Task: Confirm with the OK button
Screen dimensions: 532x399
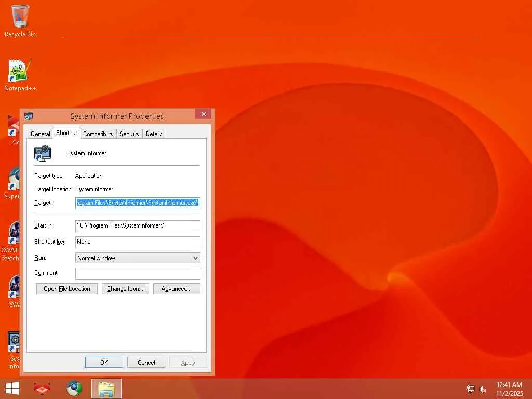Action: pos(104,362)
